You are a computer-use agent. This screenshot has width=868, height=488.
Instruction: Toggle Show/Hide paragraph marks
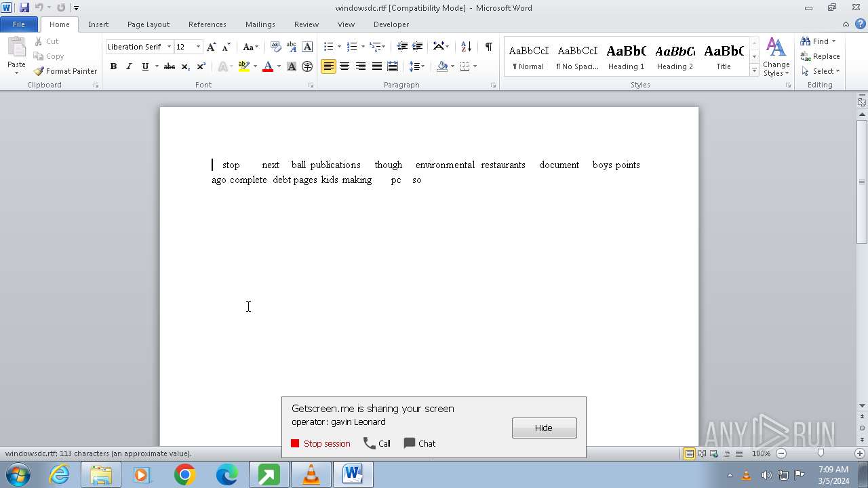[488, 47]
